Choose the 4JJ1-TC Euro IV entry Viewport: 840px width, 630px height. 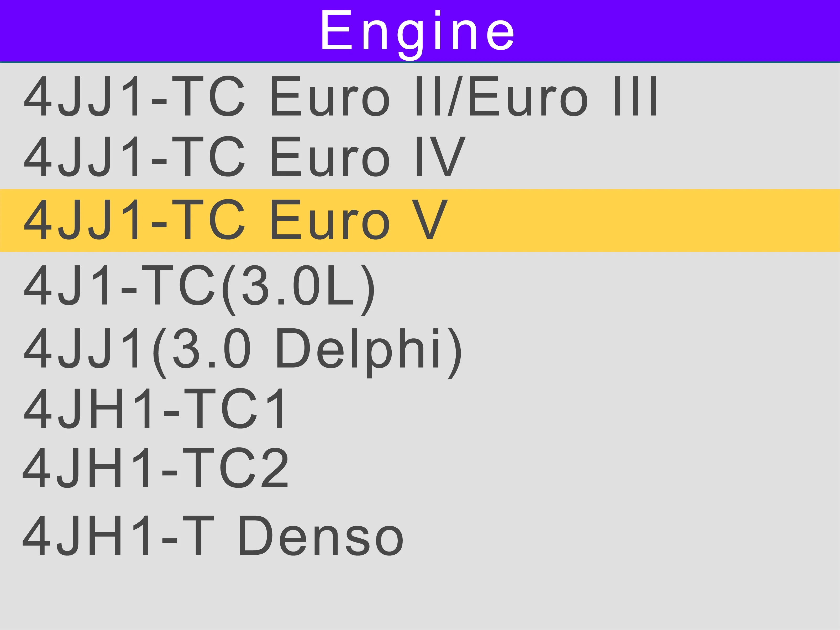click(245, 156)
